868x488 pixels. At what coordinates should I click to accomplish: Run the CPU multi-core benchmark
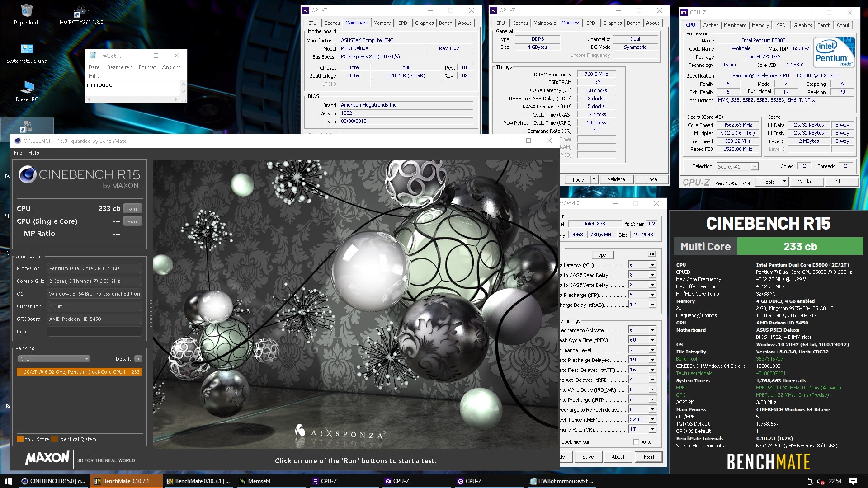coord(132,209)
